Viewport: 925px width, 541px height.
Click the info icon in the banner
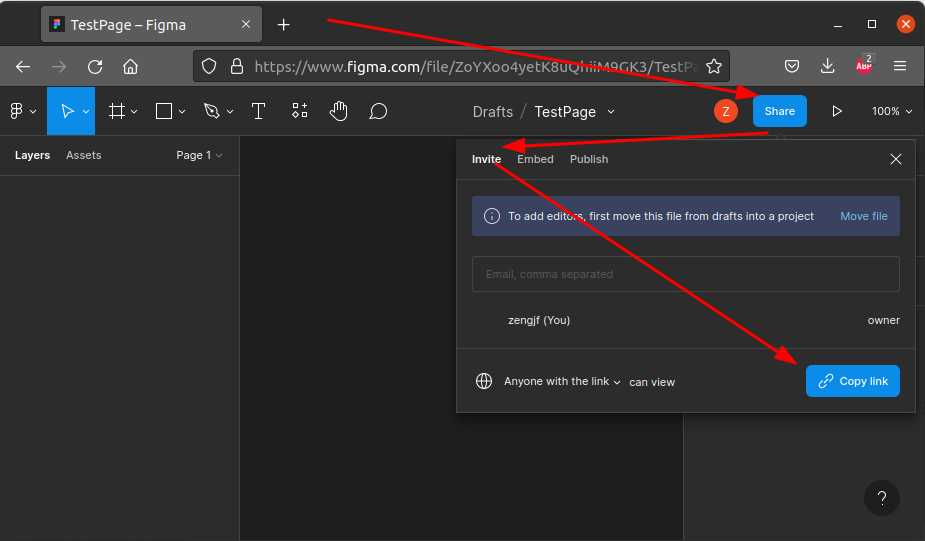tap(491, 216)
